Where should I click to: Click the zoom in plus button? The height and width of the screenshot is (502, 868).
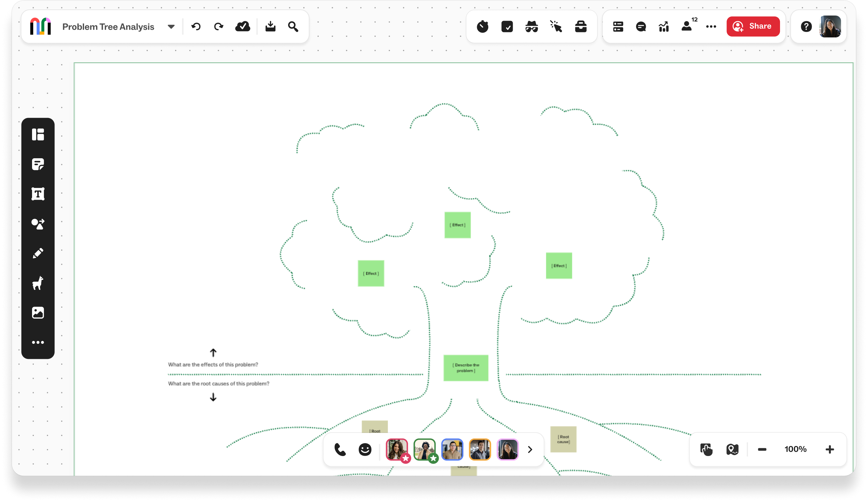coord(830,449)
